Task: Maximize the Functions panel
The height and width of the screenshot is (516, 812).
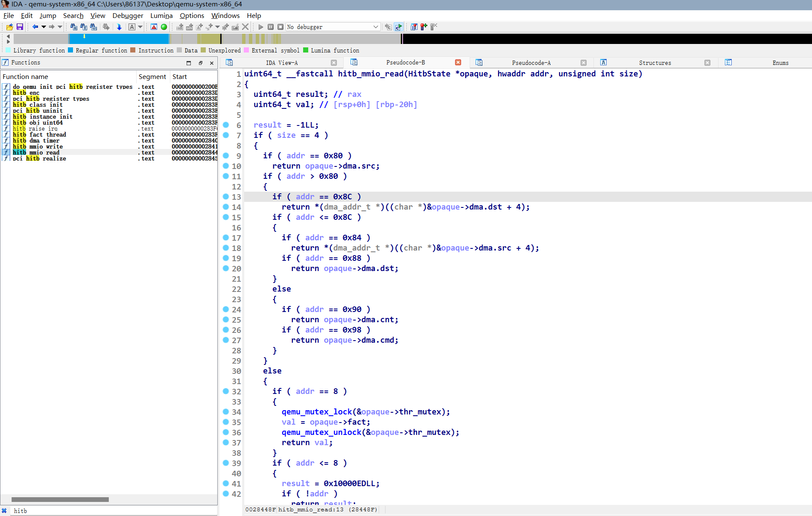Action: tap(189, 63)
